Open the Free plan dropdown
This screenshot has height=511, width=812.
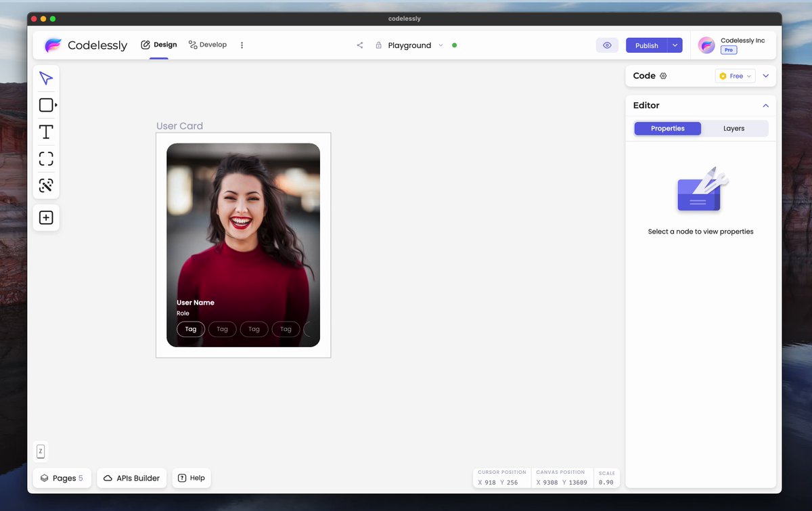(735, 76)
